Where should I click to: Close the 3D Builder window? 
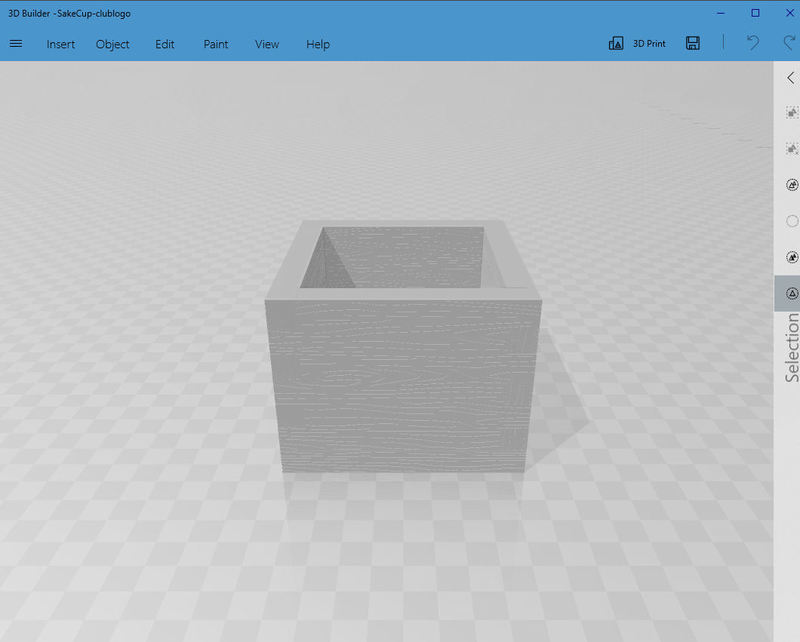pos(790,13)
